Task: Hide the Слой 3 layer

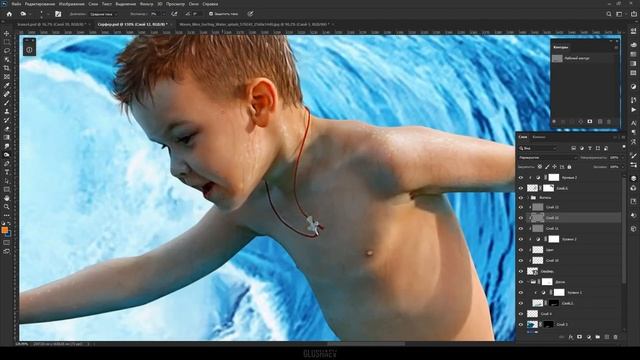Action: click(520, 324)
